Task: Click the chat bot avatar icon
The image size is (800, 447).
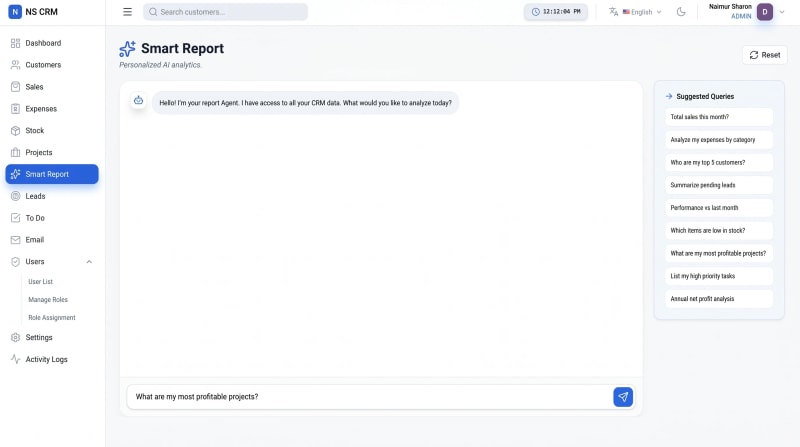Action: (x=138, y=101)
